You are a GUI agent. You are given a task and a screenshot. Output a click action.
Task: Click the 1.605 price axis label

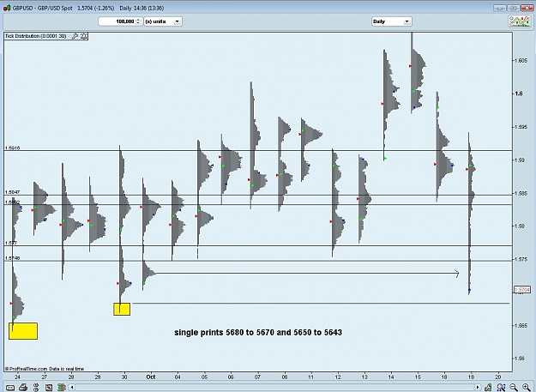(522, 61)
